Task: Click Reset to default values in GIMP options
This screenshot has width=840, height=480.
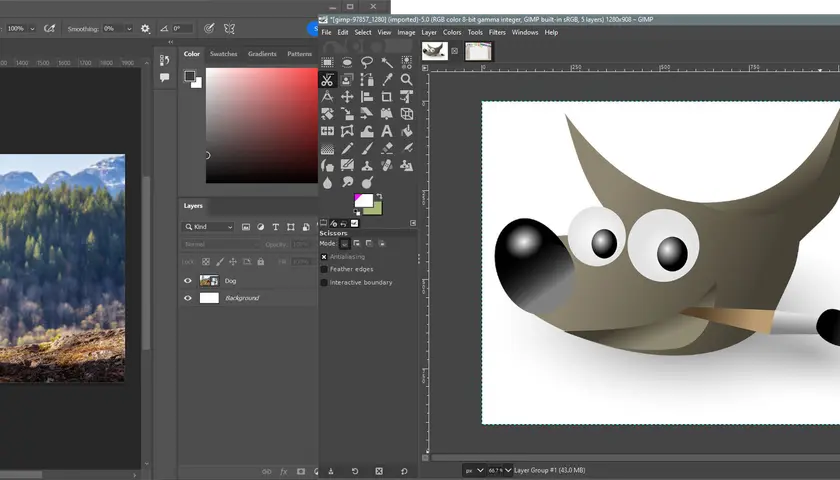Action: click(404, 471)
